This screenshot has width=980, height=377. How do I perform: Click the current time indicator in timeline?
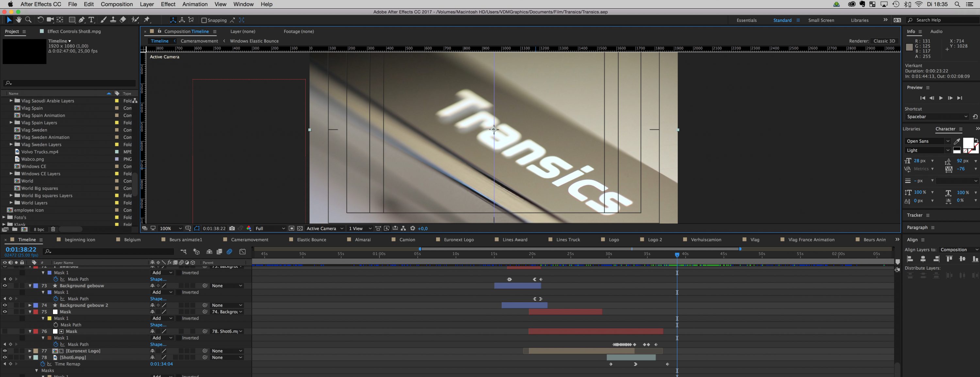[677, 254]
